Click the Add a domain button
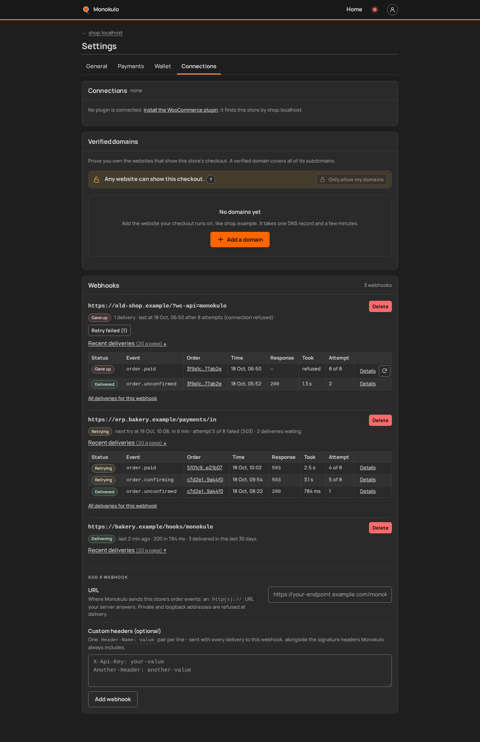 240,239
